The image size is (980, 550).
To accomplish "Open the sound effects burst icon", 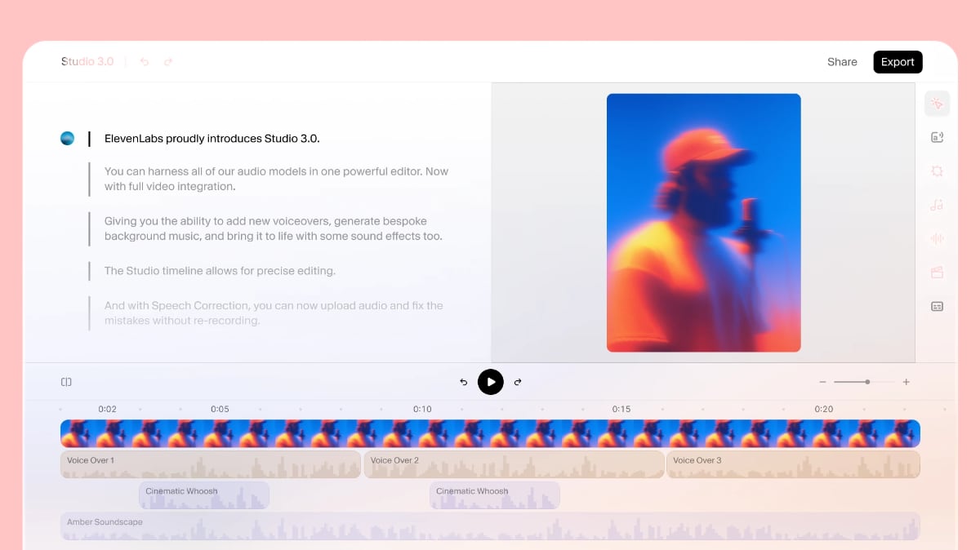I will pos(937,171).
